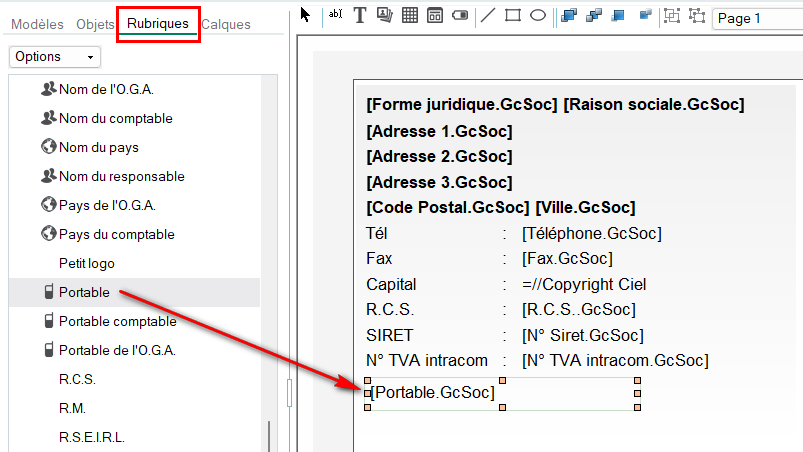
Task: Click the 'SIRET' label on the canvas
Action: (389, 335)
